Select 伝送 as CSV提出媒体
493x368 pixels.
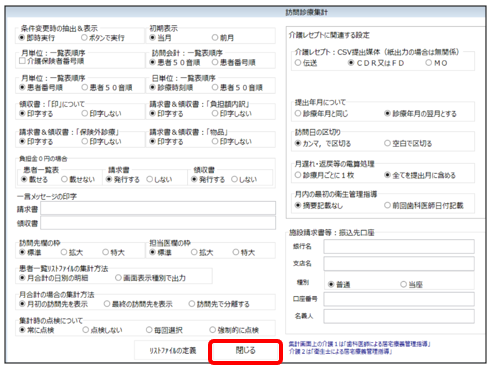point(298,63)
